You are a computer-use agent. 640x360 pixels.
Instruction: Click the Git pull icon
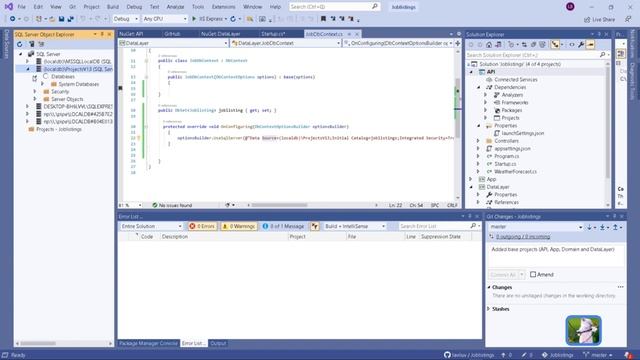point(602,227)
